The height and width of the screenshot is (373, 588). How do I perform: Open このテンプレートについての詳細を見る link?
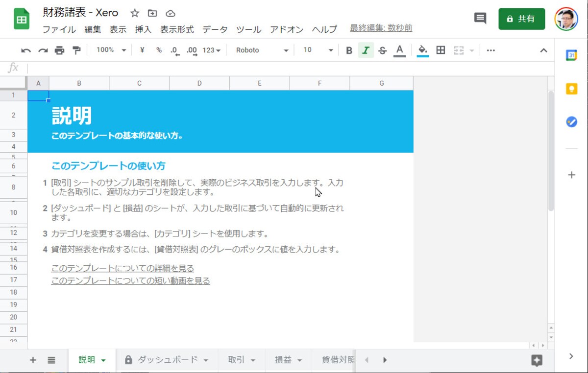pyautogui.click(x=122, y=268)
